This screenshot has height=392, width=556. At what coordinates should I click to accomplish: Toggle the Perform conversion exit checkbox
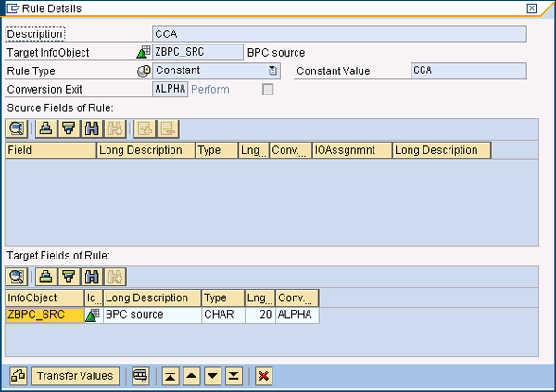[268, 90]
